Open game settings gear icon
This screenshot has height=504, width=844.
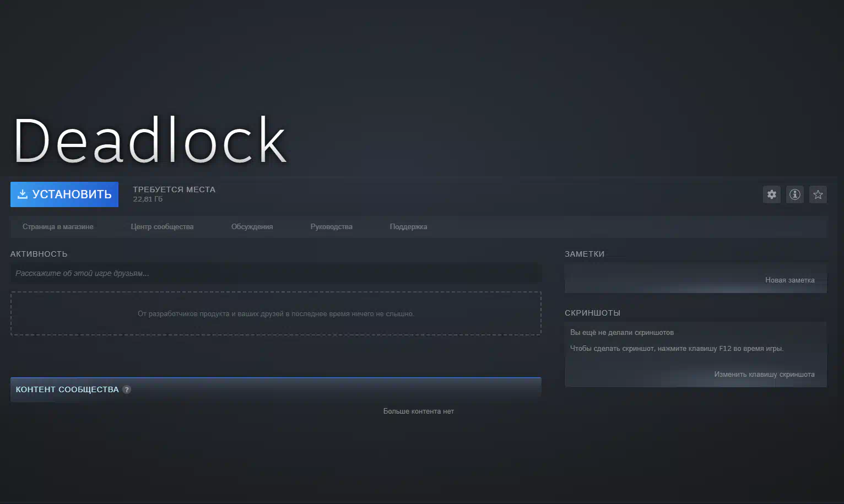click(772, 194)
